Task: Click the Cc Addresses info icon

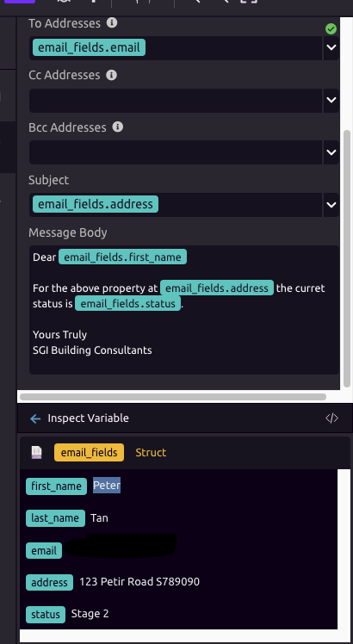Action: click(111, 75)
